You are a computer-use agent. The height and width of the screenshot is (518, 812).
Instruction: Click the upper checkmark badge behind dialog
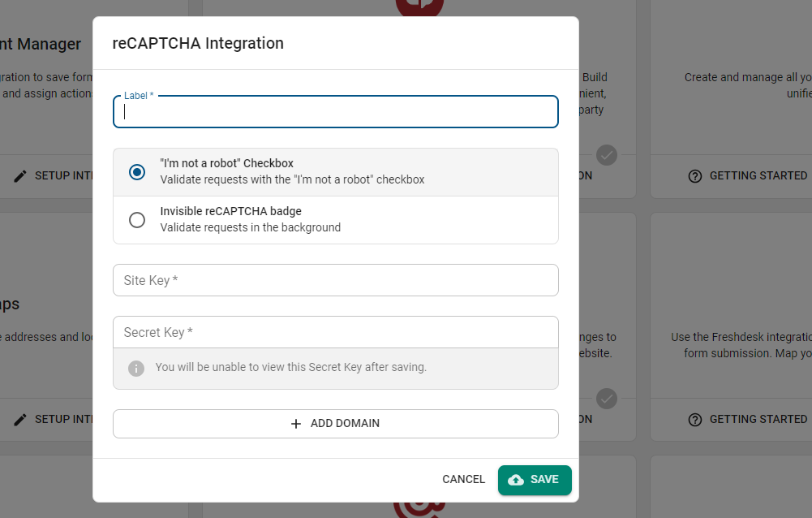point(607,155)
